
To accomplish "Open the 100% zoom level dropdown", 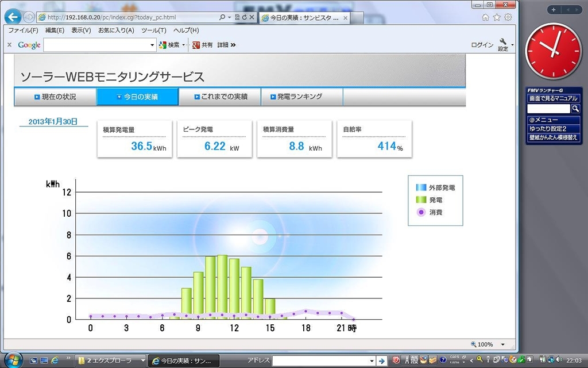I will [x=503, y=344].
